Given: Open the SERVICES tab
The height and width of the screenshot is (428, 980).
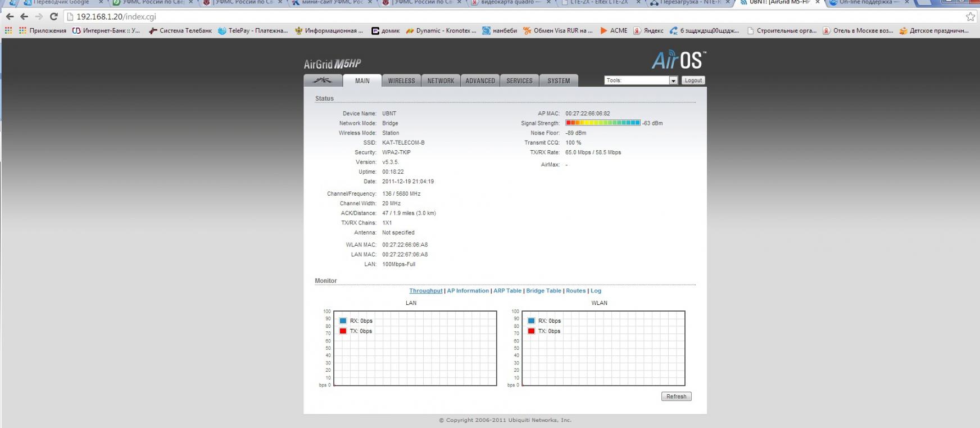Looking at the screenshot, I should click(519, 80).
